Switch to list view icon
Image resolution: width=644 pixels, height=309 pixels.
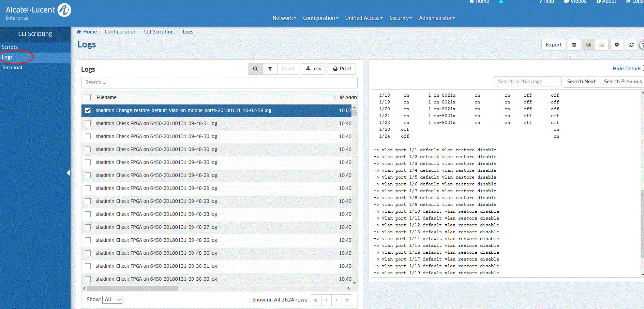602,45
